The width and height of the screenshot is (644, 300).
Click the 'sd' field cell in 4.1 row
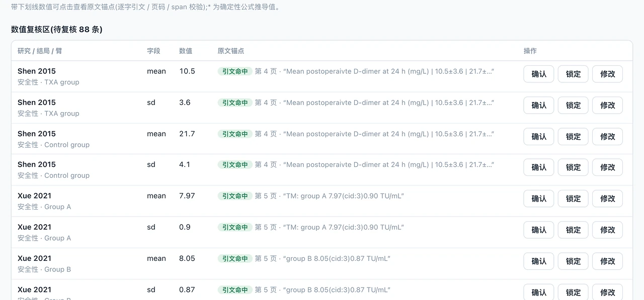click(x=151, y=164)
